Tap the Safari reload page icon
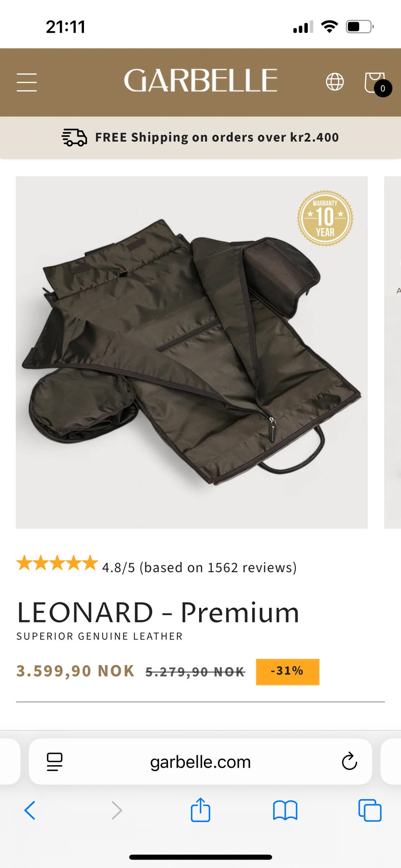401x868 pixels. click(x=349, y=761)
